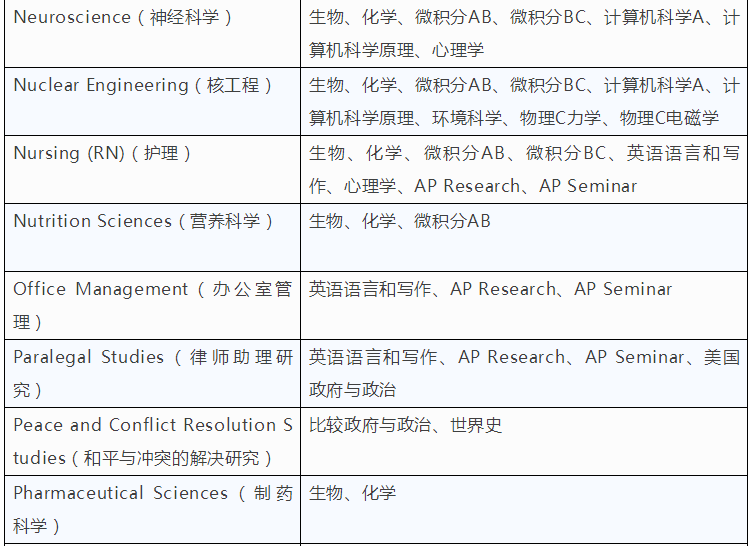Click the Peace and Conflict Resolution Studies cell

[152, 441]
